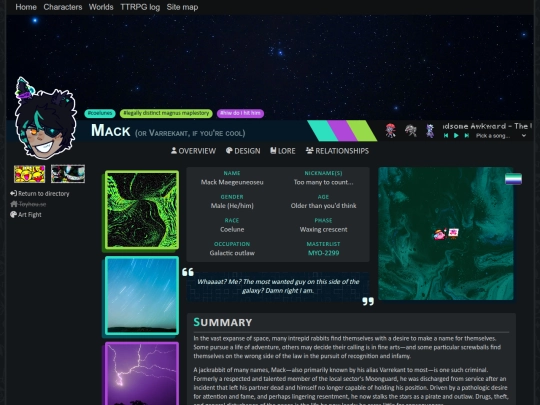The height and width of the screenshot is (405, 540).
Task: Click the pink Kirby sprite on teal image
Action: (x=439, y=235)
